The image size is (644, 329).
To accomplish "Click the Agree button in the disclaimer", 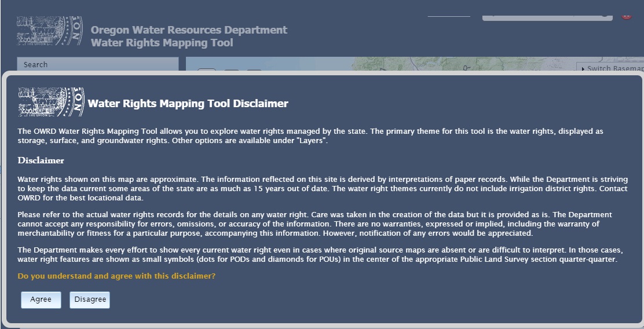I will tap(41, 299).
